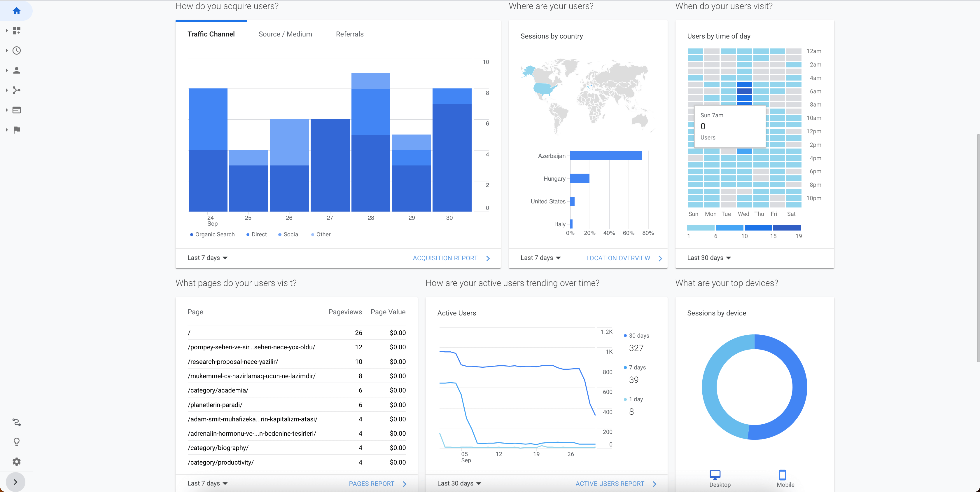Viewport: 980px width, 492px height.
Task: Open Last 7 days dropdown under traffic chart
Action: 207,258
